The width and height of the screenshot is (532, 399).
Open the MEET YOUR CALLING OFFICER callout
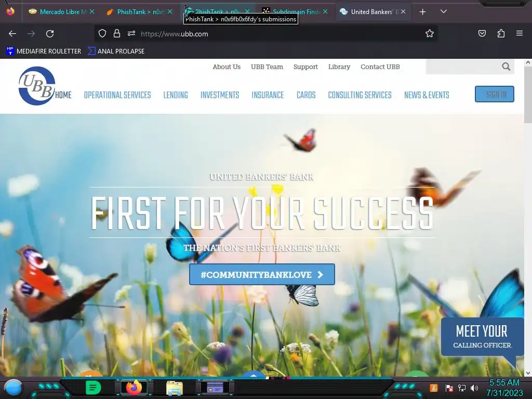[482, 337]
